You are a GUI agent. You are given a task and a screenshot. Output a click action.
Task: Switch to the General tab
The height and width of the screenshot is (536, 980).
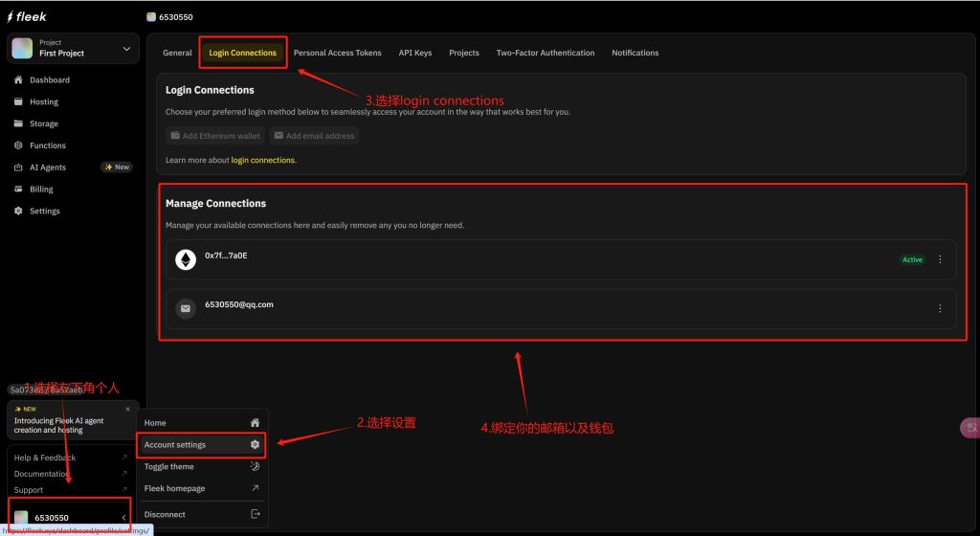pyautogui.click(x=177, y=53)
